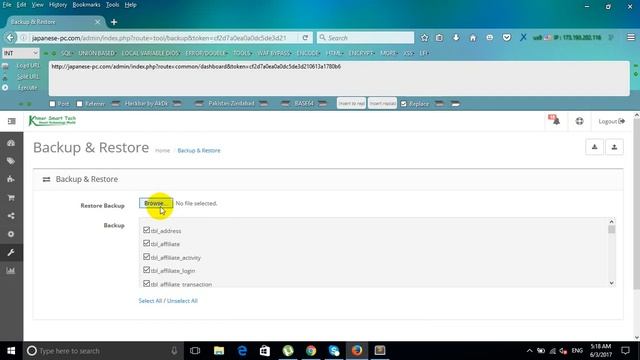Toggle the admin sidebar menu icon

point(11,121)
